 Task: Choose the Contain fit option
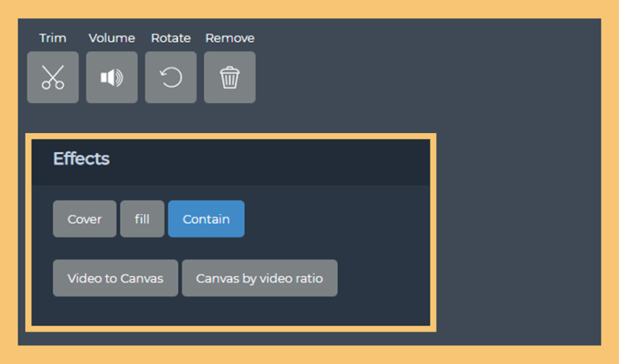[206, 219]
